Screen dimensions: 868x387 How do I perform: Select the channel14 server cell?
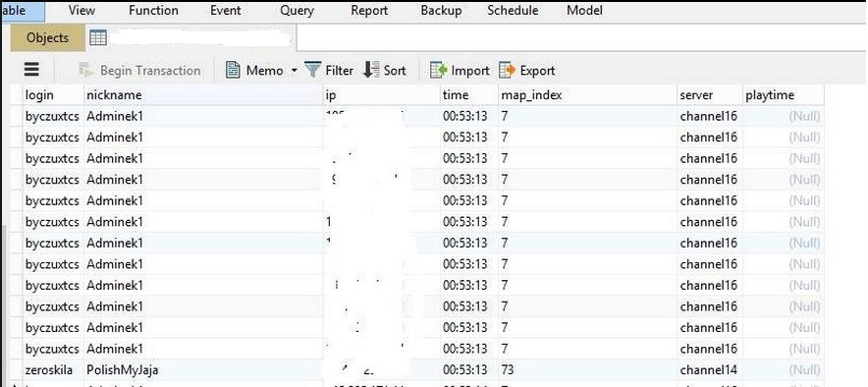tap(710, 370)
